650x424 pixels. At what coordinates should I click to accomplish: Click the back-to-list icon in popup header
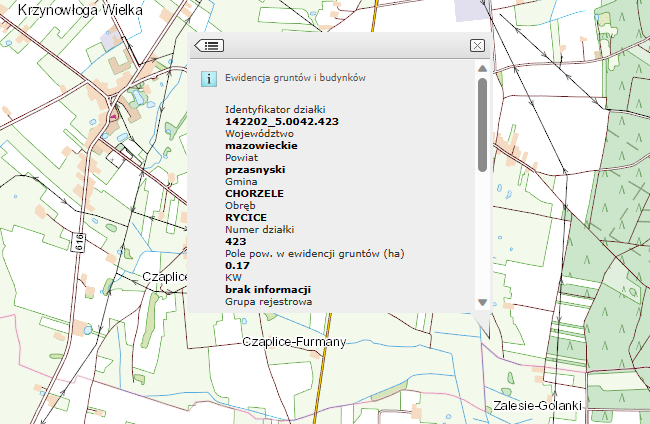pyautogui.click(x=211, y=45)
